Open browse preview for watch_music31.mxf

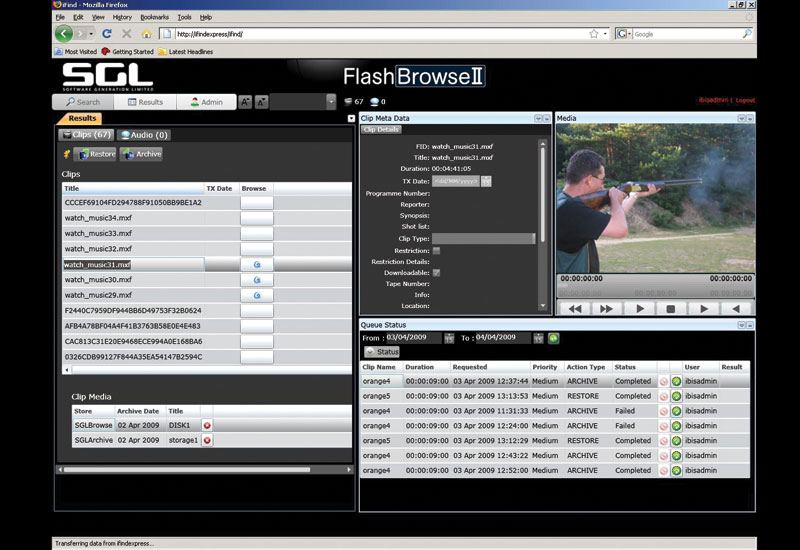tap(257, 264)
